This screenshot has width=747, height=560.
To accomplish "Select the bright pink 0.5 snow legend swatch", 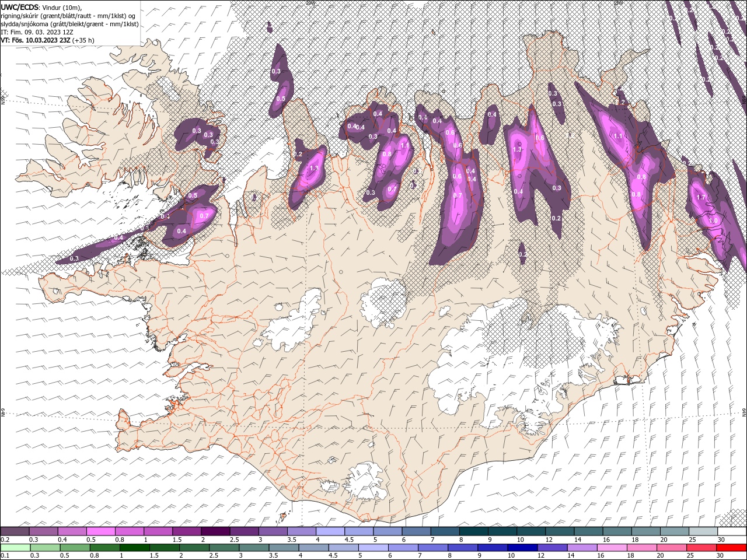I will [x=101, y=531].
